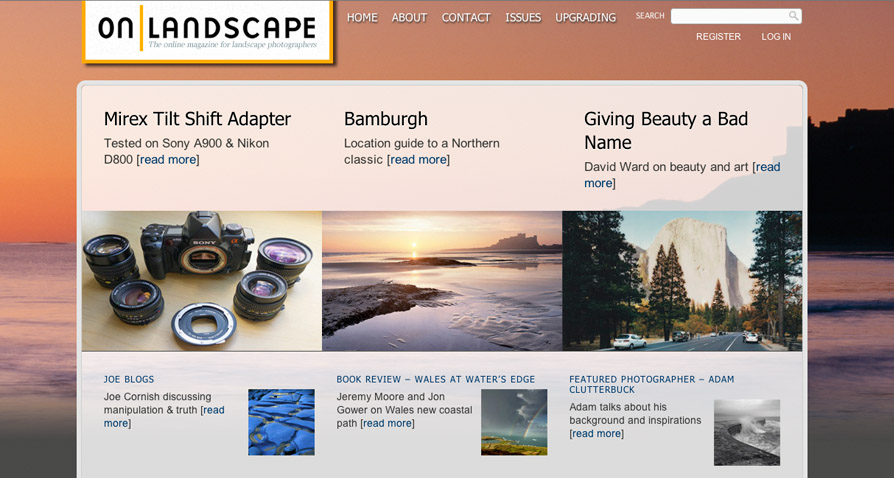Screen dimensions: 894x478
Task: Open the rainbow coastal thumbnail
Action: point(514,422)
